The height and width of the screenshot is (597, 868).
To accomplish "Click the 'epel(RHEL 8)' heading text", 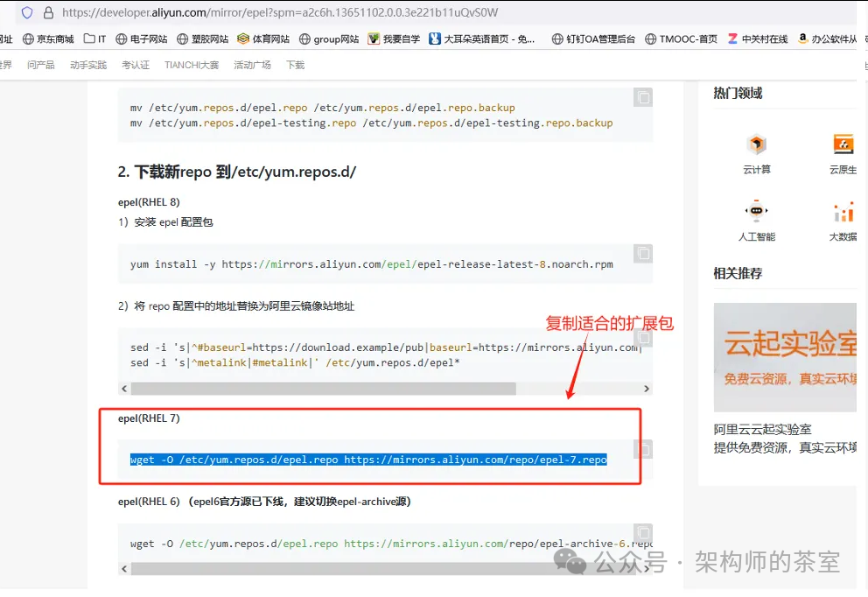I will coord(149,202).
